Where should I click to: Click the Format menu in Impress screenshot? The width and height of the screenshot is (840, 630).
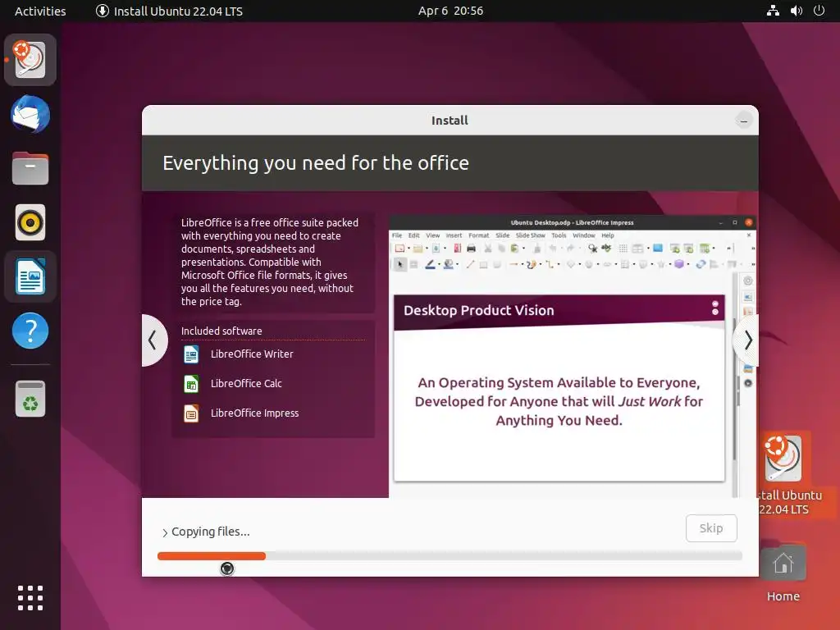tap(478, 235)
